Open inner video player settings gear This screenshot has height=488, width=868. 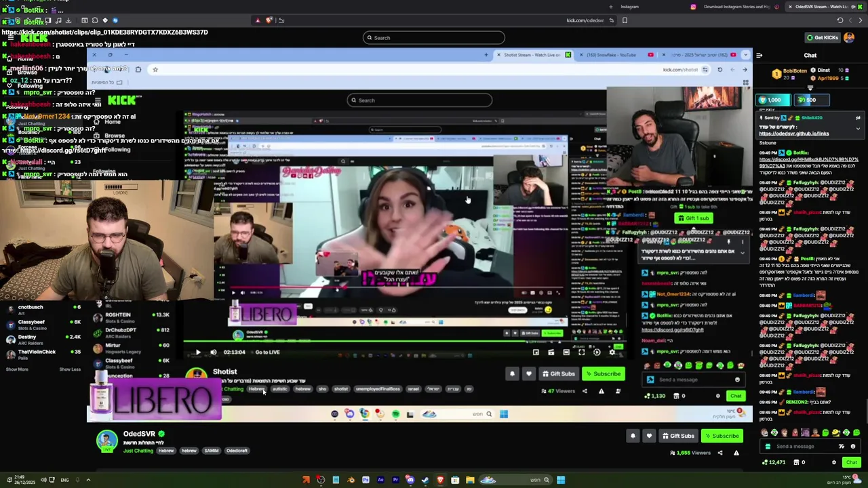coord(612,352)
